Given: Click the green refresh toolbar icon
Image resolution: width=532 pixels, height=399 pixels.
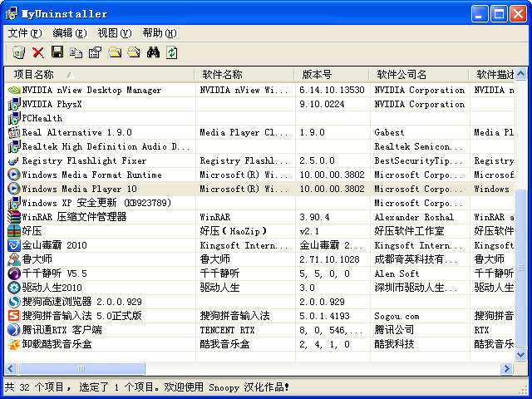Looking at the screenshot, I should click(x=172, y=52).
